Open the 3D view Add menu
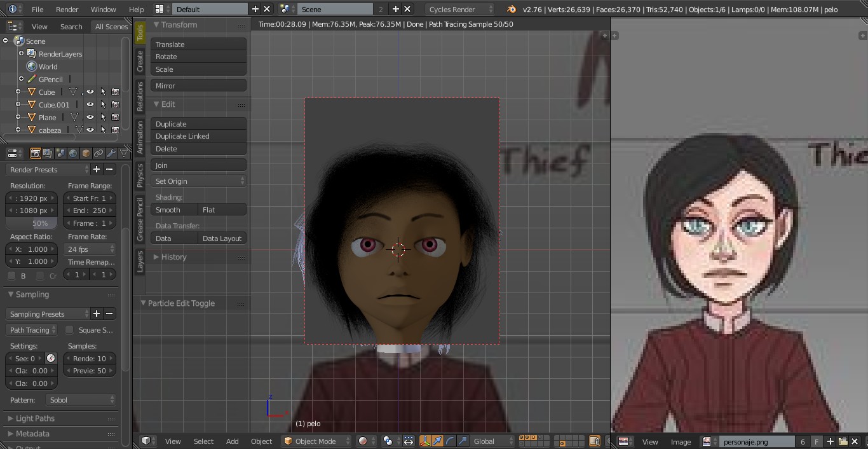Screen dimensions: 868x449 (233, 441)
